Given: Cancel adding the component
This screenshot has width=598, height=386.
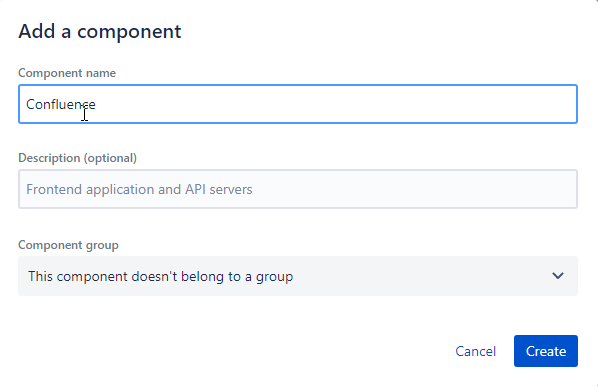Looking at the screenshot, I should click(x=475, y=351).
